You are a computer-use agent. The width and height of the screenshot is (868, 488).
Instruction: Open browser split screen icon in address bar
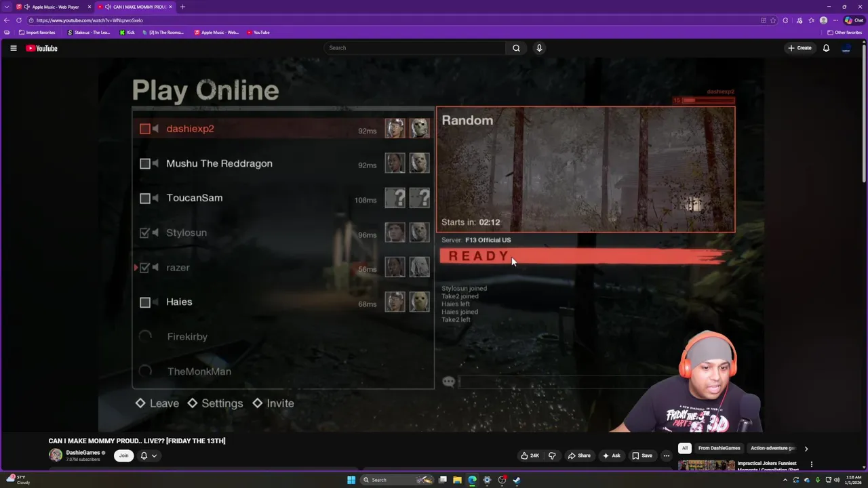pyautogui.click(x=764, y=20)
